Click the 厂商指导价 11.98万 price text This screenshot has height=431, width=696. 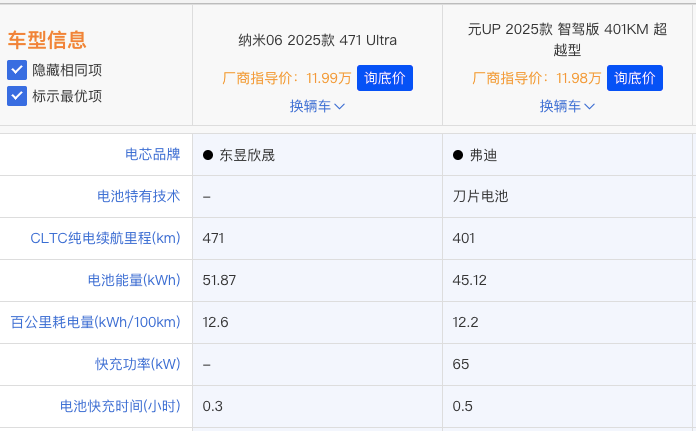536,78
